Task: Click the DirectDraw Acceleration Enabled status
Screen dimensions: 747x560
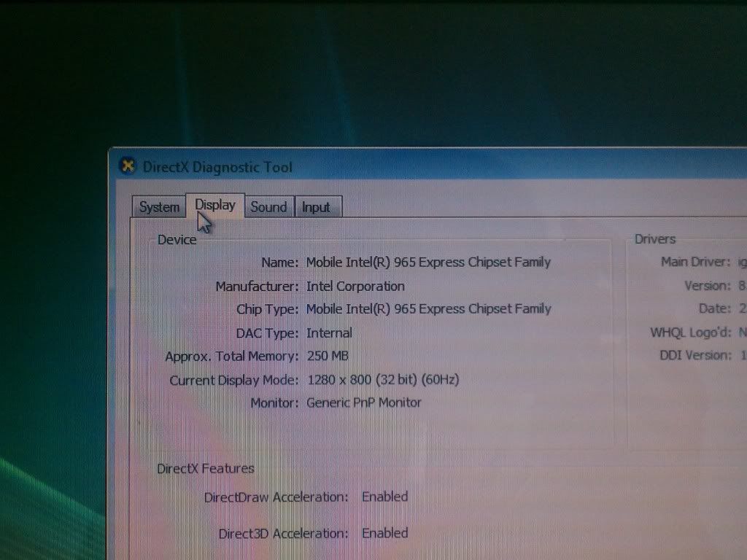Action: pos(385,497)
